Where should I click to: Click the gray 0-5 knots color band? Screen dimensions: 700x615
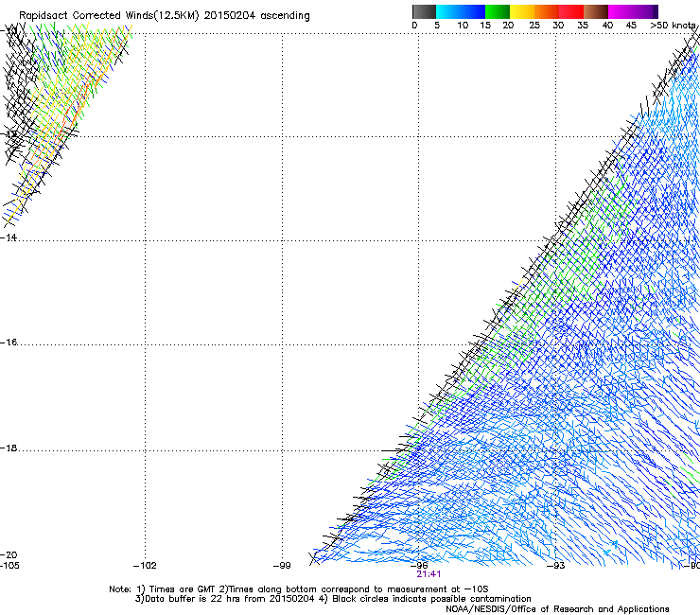[x=424, y=11]
